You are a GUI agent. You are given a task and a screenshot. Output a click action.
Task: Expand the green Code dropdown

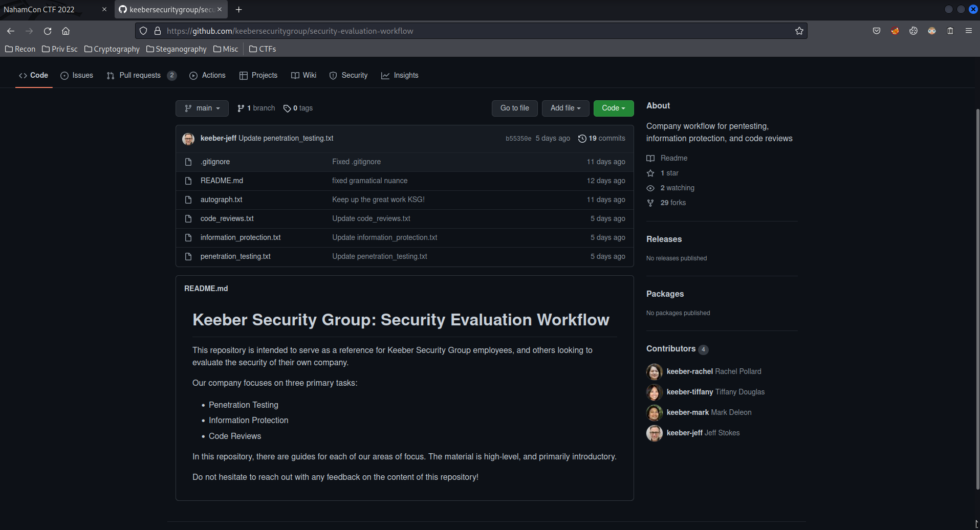pyautogui.click(x=614, y=108)
